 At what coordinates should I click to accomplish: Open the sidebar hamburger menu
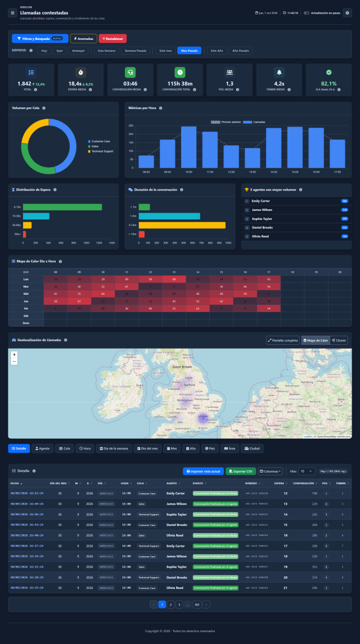[x=12, y=13]
